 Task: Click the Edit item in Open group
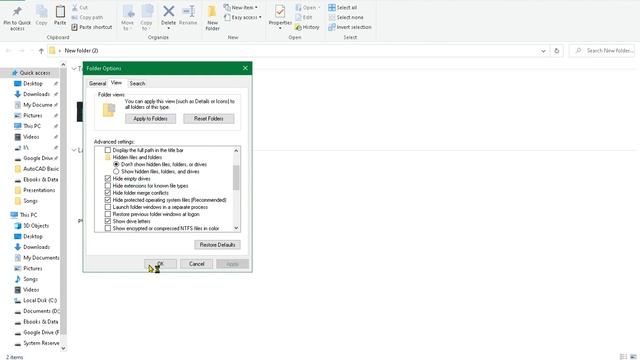(x=303, y=17)
